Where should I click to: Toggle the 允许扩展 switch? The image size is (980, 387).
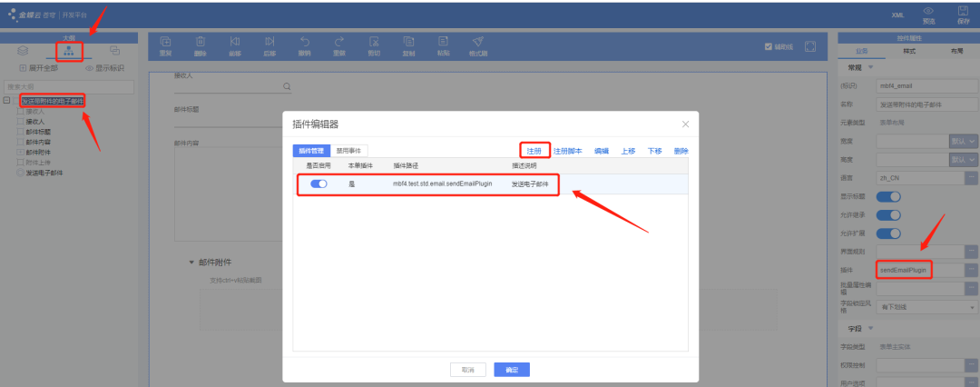click(888, 233)
